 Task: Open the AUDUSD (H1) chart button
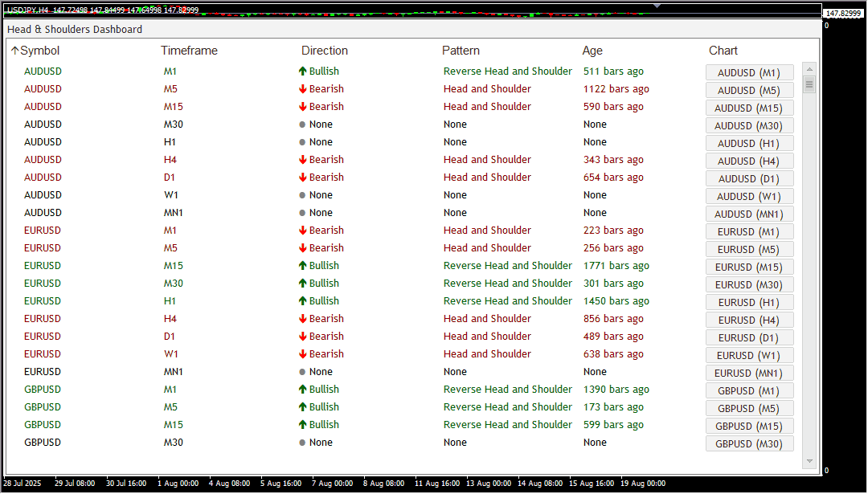click(x=750, y=143)
